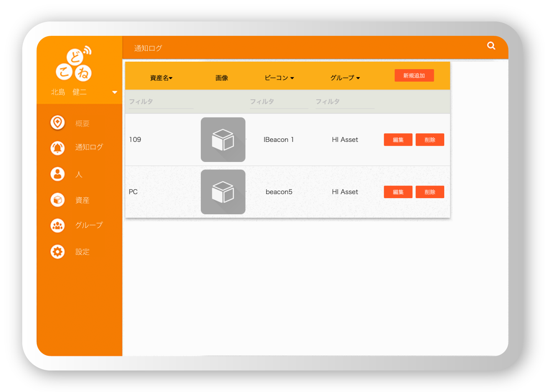This screenshot has height=392, width=545.
Task: Click the 通知ログ page title
Action: pyautogui.click(x=148, y=48)
